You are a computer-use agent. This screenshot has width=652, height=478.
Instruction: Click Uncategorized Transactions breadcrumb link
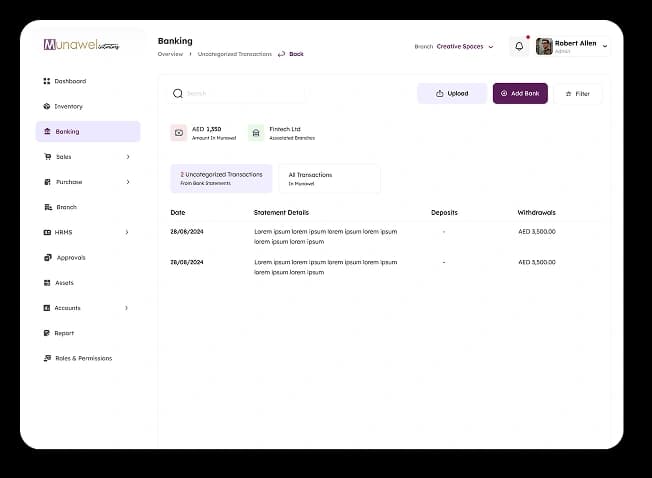(235, 54)
